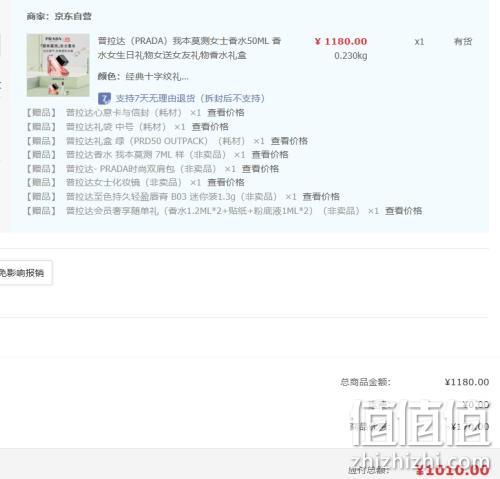Click the 支持7天无理由退货 link
The image size is (500, 479).
pos(190,98)
